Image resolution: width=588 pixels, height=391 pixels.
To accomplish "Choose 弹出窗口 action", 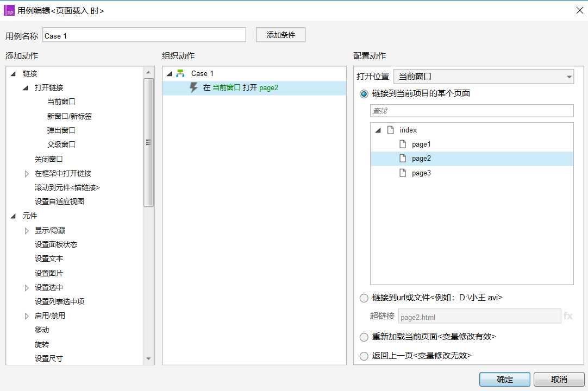I will (x=61, y=130).
